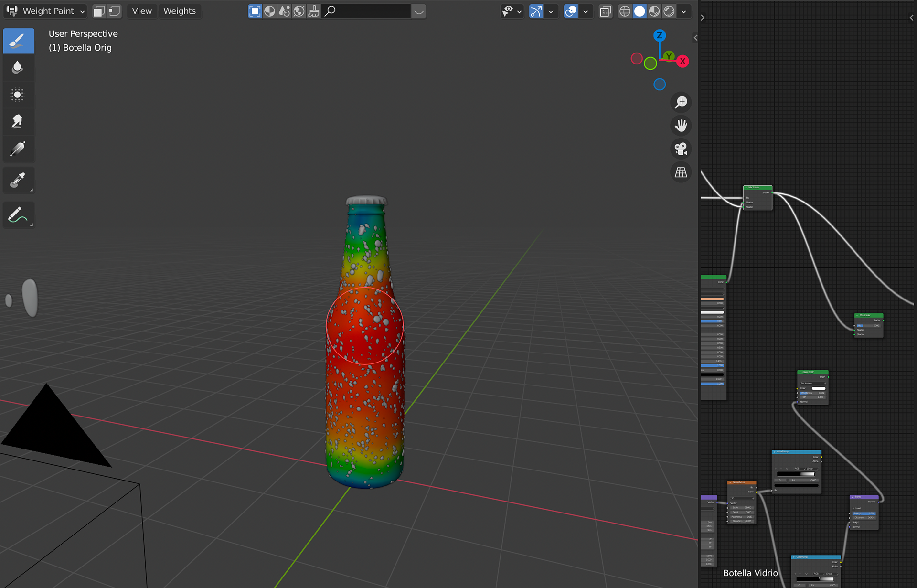This screenshot has width=917, height=588.
Task: Click the paint brush filter icon
Action: pos(314,11)
